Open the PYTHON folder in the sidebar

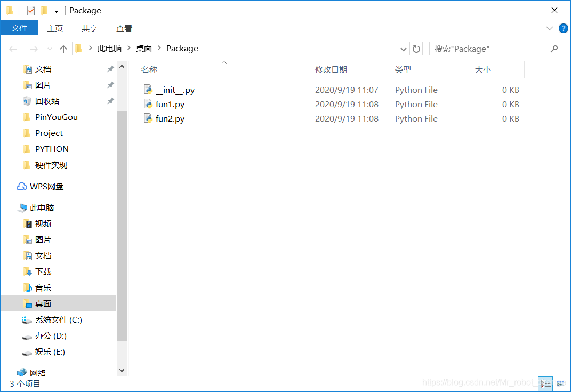[x=52, y=149]
